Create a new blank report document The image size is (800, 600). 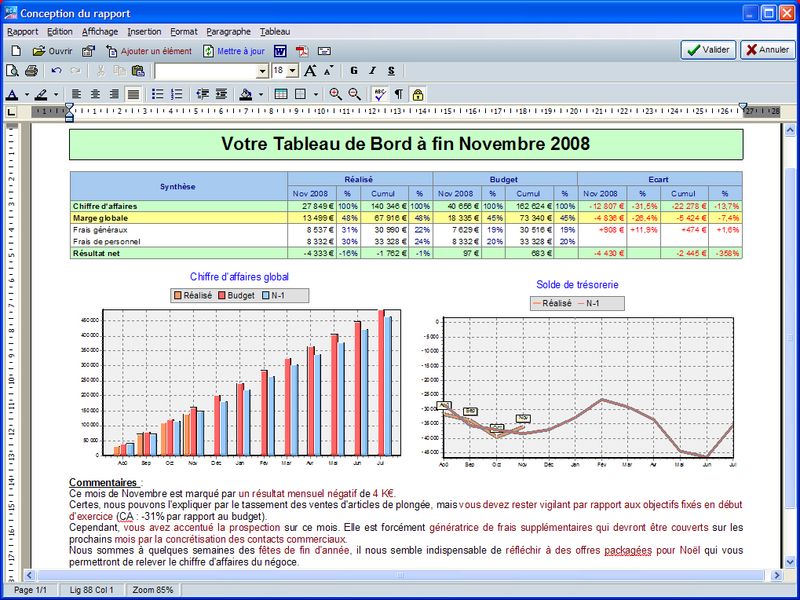point(16,51)
